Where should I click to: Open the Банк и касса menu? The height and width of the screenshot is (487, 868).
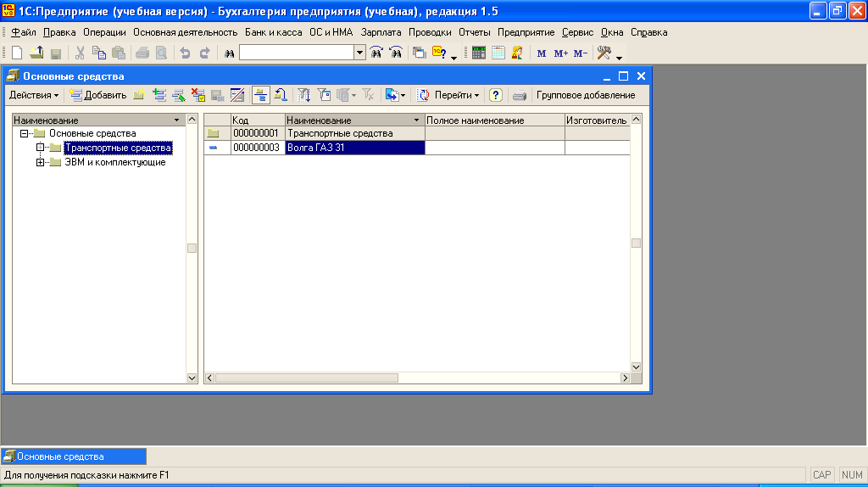[x=274, y=32]
